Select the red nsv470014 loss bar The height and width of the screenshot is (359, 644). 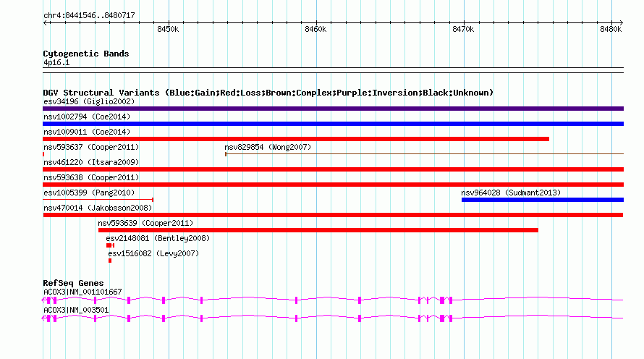click(333, 215)
